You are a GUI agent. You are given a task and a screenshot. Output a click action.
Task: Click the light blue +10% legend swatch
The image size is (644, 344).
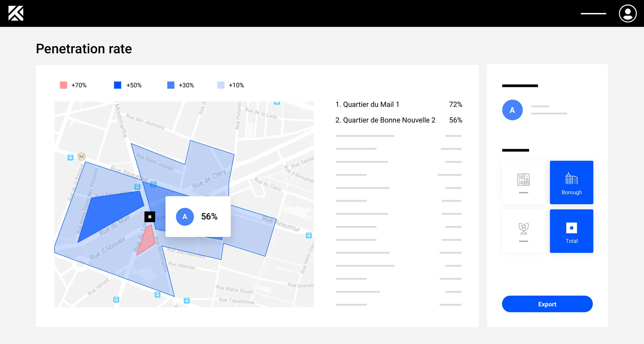point(221,85)
